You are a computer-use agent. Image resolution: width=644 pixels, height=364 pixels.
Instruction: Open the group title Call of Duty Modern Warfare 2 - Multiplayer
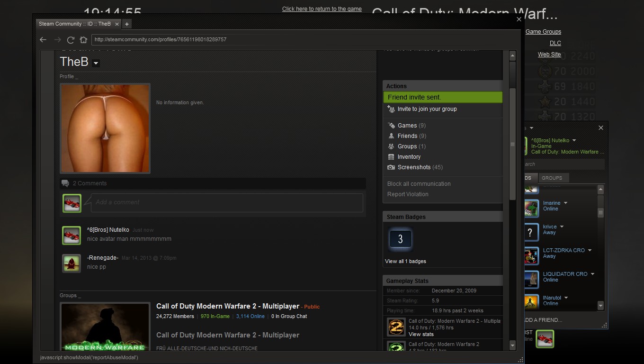pyautogui.click(x=228, y=306)
